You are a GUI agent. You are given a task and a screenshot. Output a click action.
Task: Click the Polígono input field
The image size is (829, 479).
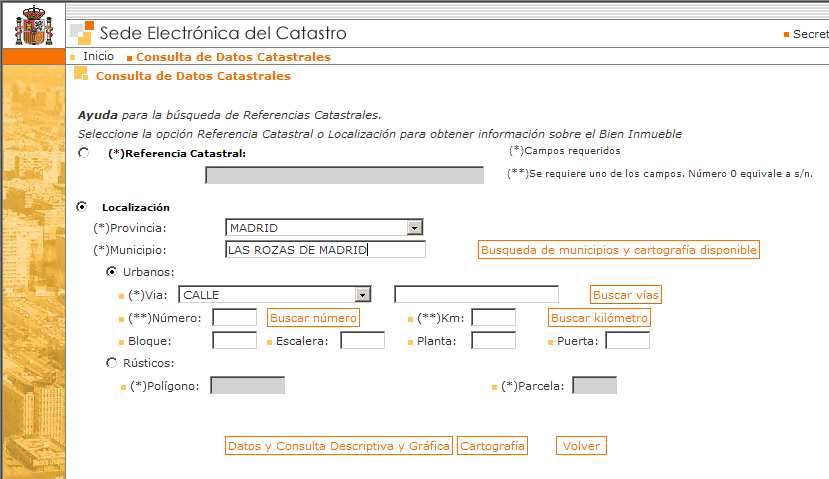[247, 385]
